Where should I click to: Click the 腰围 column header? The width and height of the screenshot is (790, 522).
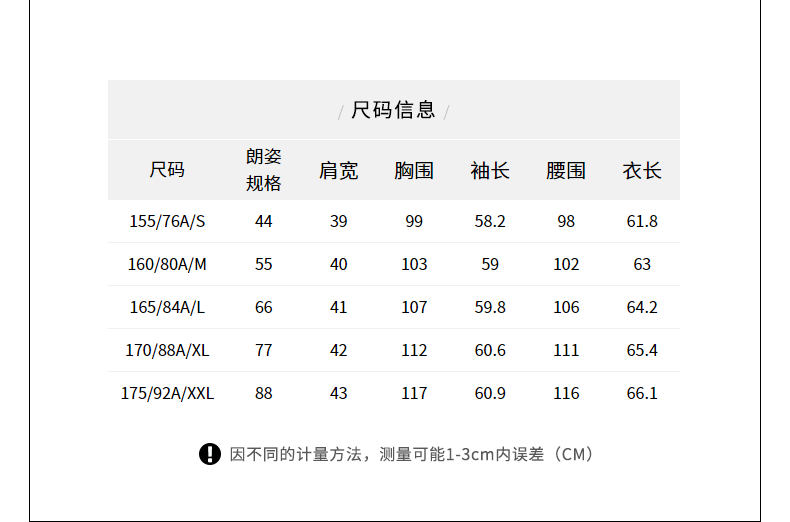[x=566, y=171]
